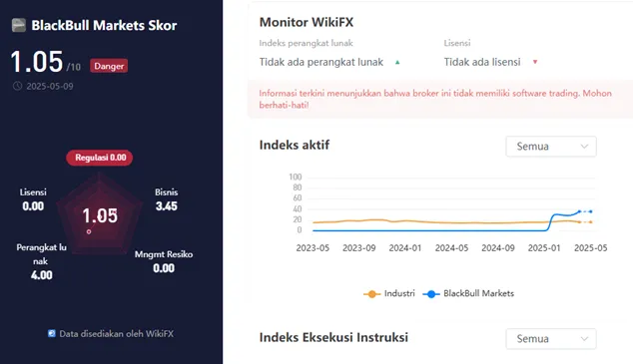Open the Semua dropdown for Indeks aktif

tap(551, 147)
